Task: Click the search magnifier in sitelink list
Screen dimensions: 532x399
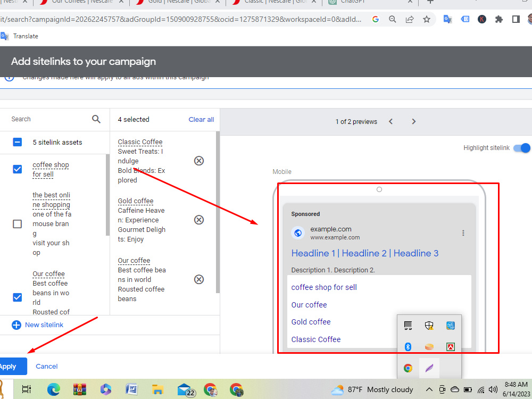Action: [96, 119]
